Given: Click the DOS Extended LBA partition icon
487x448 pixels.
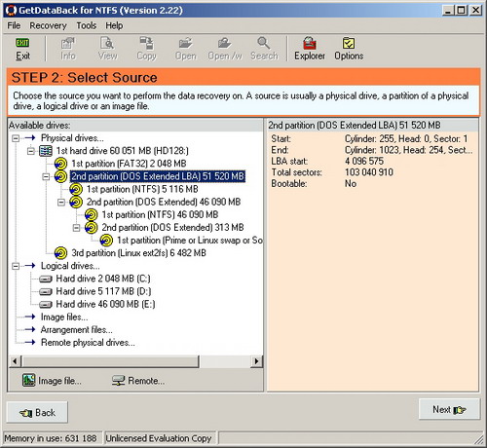Looking at the screenshot, I should click(x=60, y=176).
